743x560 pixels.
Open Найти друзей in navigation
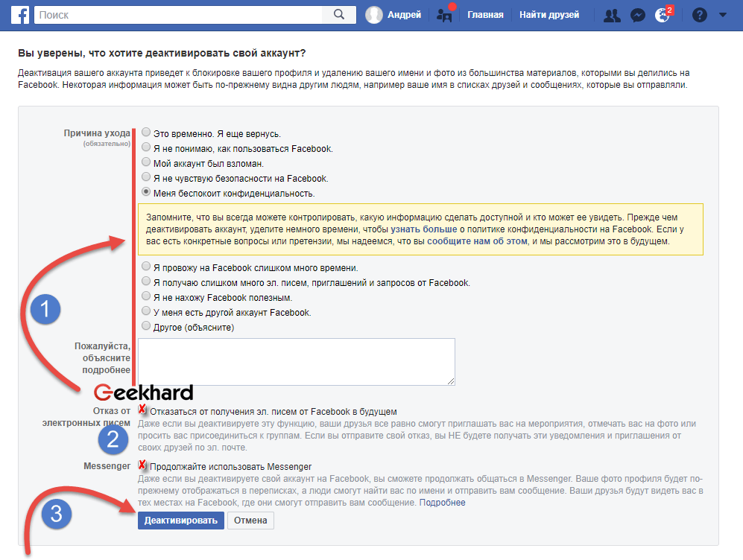click(x=549, y=15)
